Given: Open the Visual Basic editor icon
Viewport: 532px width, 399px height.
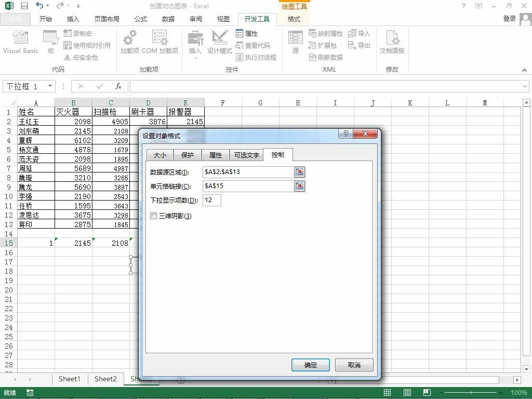Looking at the screenshot, I should click(20, 37).
